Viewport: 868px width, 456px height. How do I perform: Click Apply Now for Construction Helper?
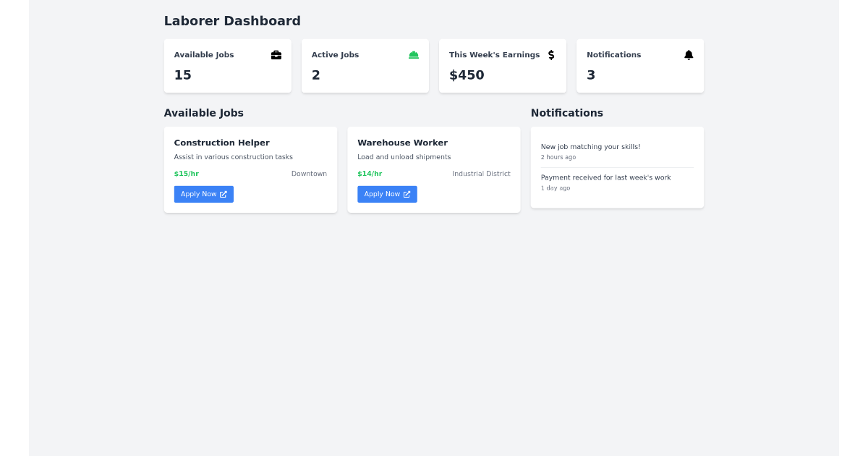coord(203,194)
